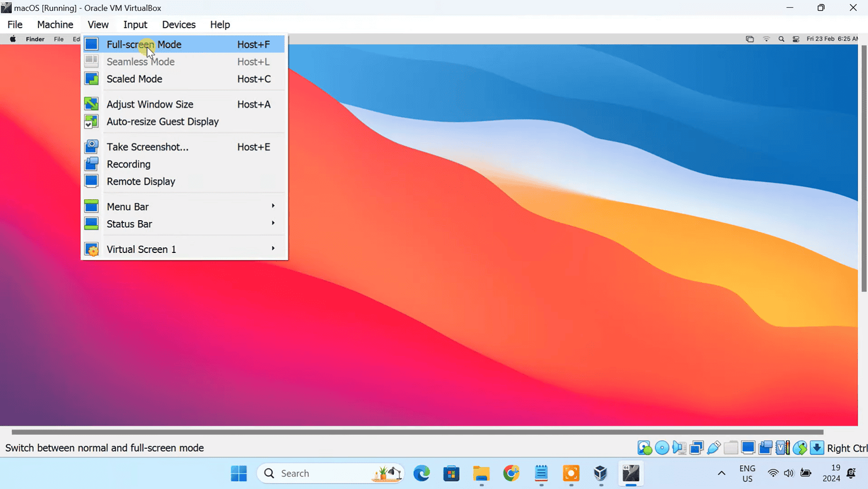868x489 pixels.
Task: Click the macOS Wi-Fi menu bar icon
Action: tap(766, 39)
